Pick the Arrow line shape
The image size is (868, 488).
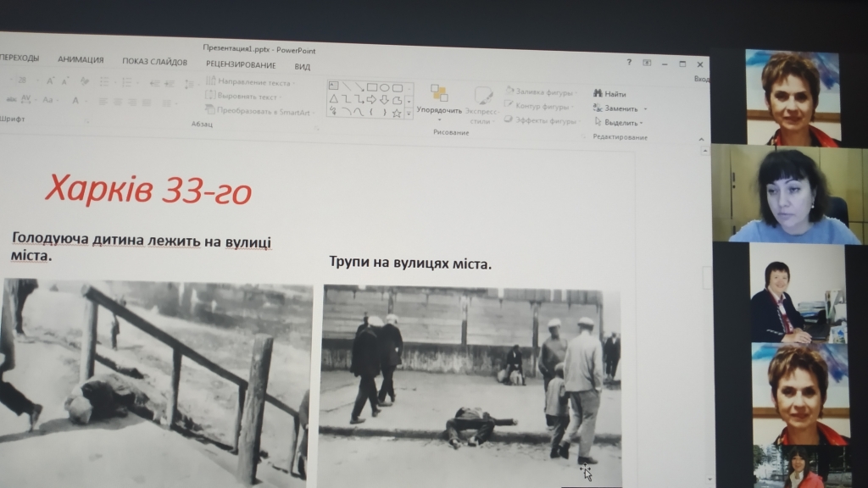[359, 86]
